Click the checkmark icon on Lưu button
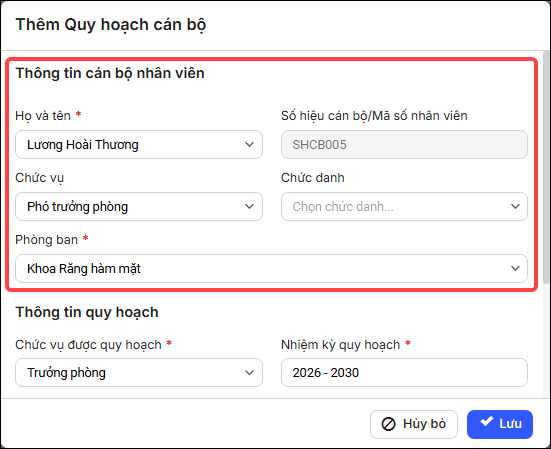The height and width of the screenshot is (449, 551). (487, 421)
